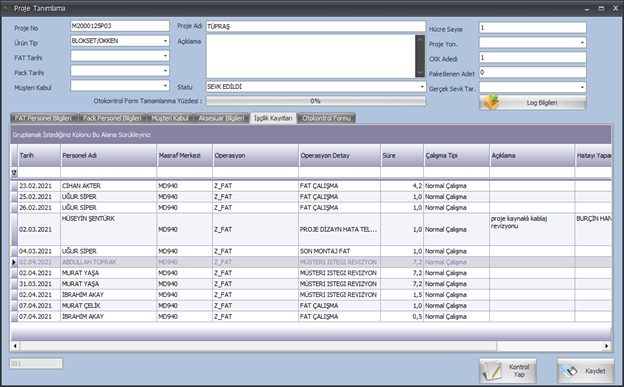
Task: Click the horizontal scrollbar right arrow
Action: pyautogui.click(x=606, y=346)
